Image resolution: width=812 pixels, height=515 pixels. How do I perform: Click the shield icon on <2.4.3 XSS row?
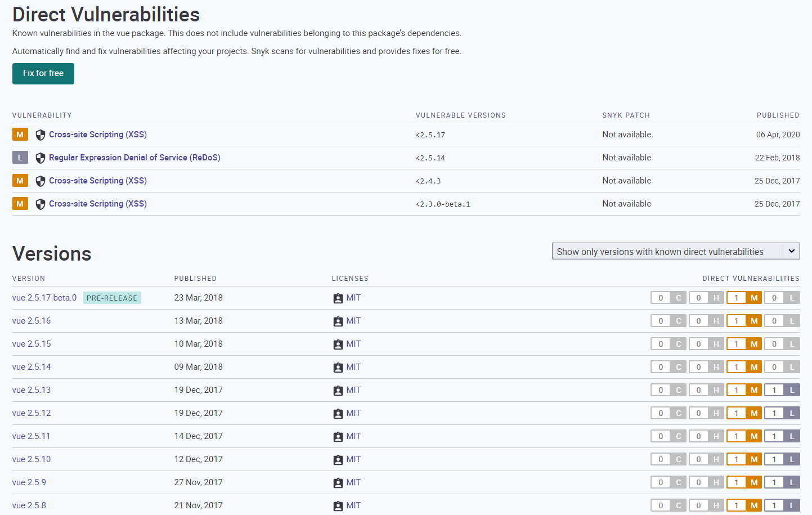pyautogui.click(x=41, y=181)
